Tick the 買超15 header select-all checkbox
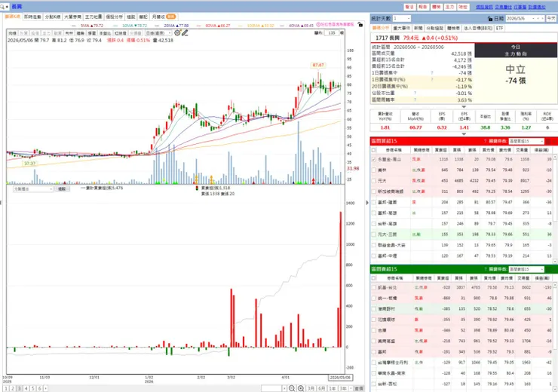The height and width of the screenshot is (392, 558). tap(374, 150)
